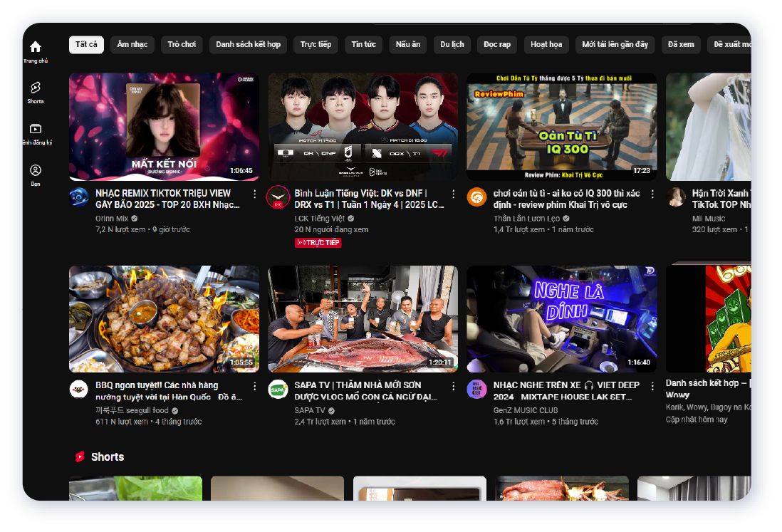This screenshot has height=532, width=782.
Task: Open the Danh sách kết hợp Wowy title
Action: pyautogui.click(x=708, y=389)
